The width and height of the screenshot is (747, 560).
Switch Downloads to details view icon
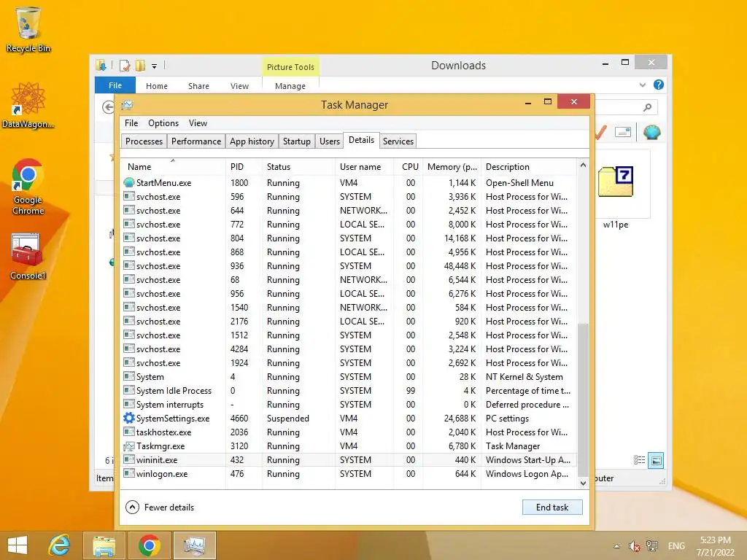coord(639,460)
